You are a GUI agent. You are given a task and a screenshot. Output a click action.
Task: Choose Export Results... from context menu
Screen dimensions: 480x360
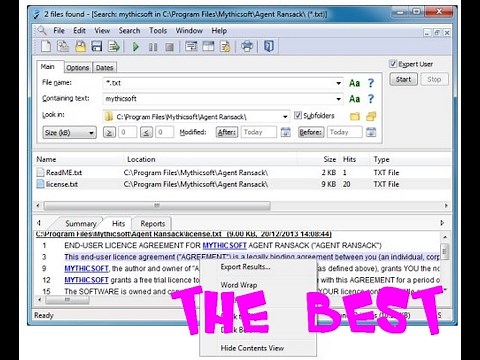(x=245, y=267)
